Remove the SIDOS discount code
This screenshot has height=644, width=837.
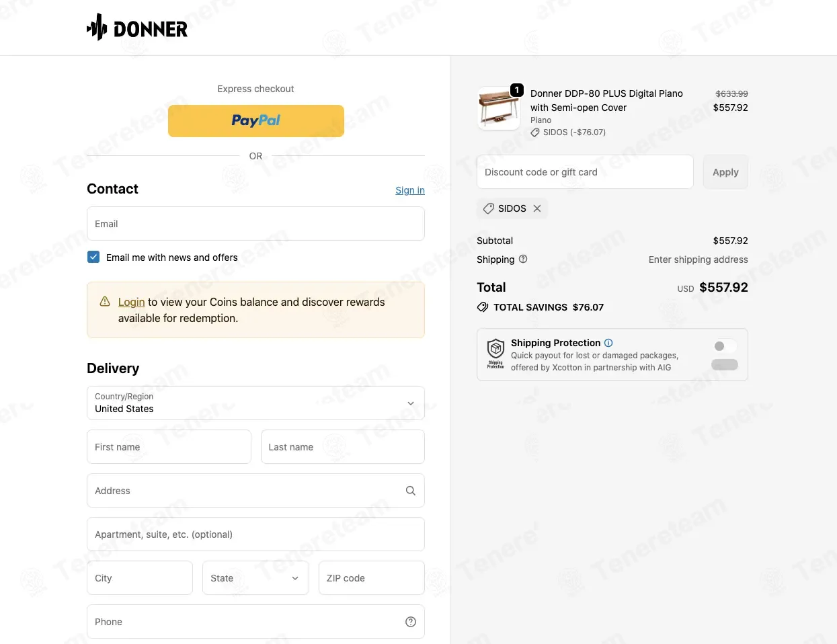click(537, 208)
